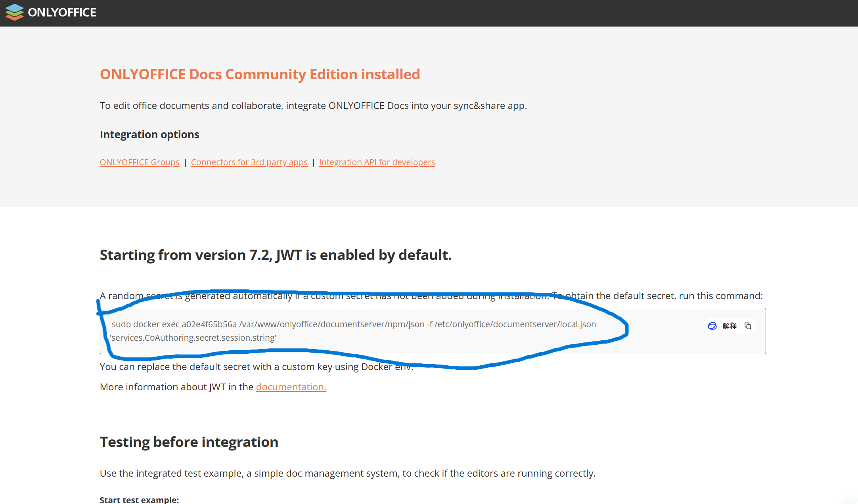This screenshot has height=504, width=858.
Task: Open Connectors for 3rd party apps
Action: click(249, 162)
